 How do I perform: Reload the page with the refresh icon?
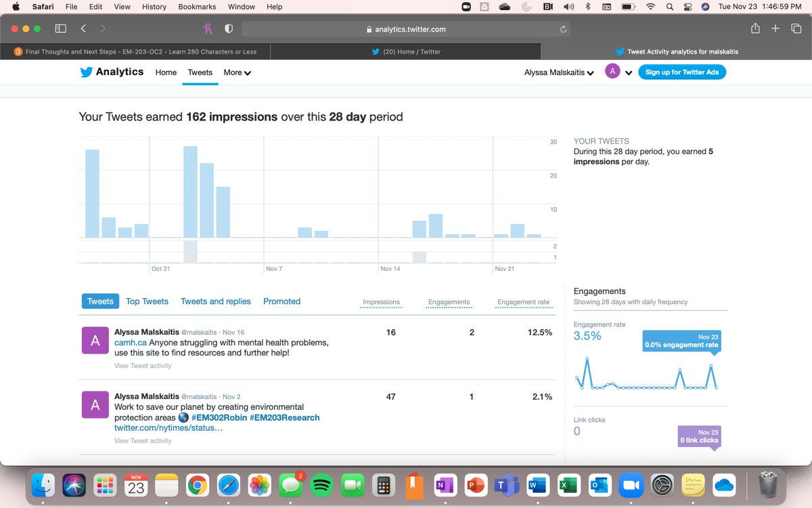(x=563, y=29)
